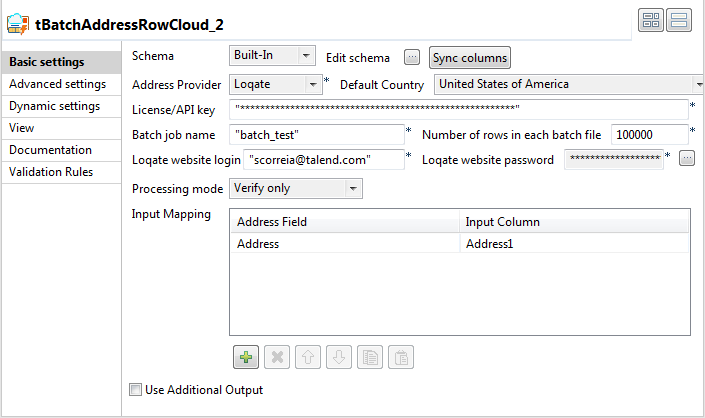
Task: Click the Batch job name field
Action: [316, 134]
